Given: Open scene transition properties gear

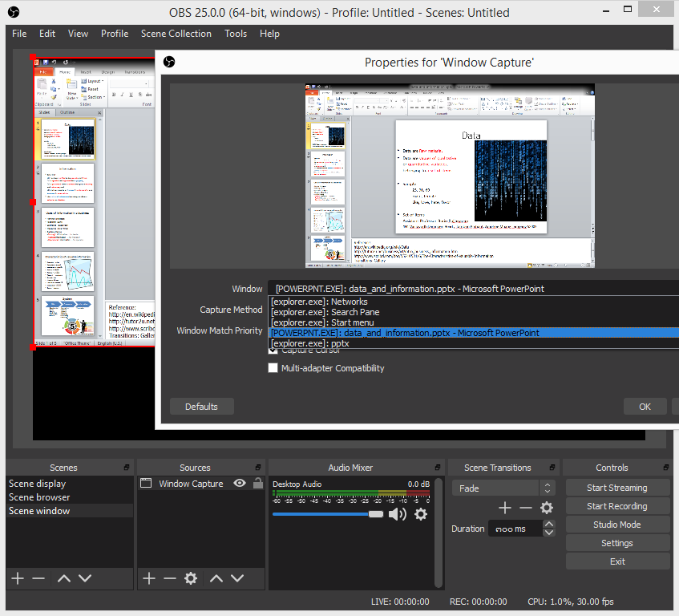Looking at the screenshot, I should click(x=547, y=508).
